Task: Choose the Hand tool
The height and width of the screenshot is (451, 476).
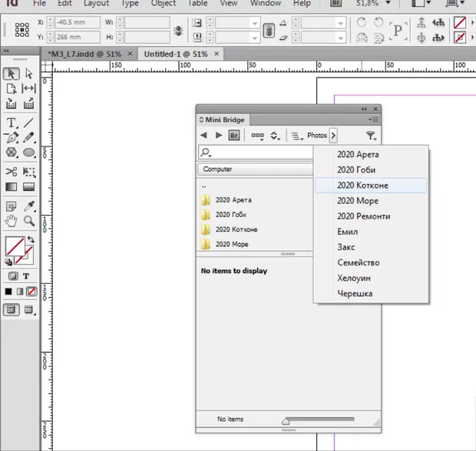Action: tap(12, 221)
